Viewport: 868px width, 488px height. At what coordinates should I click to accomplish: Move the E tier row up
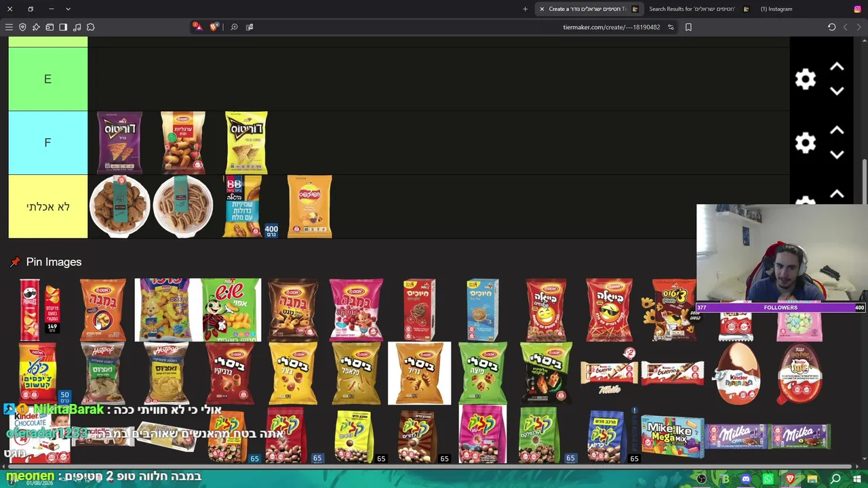point(837,67)
